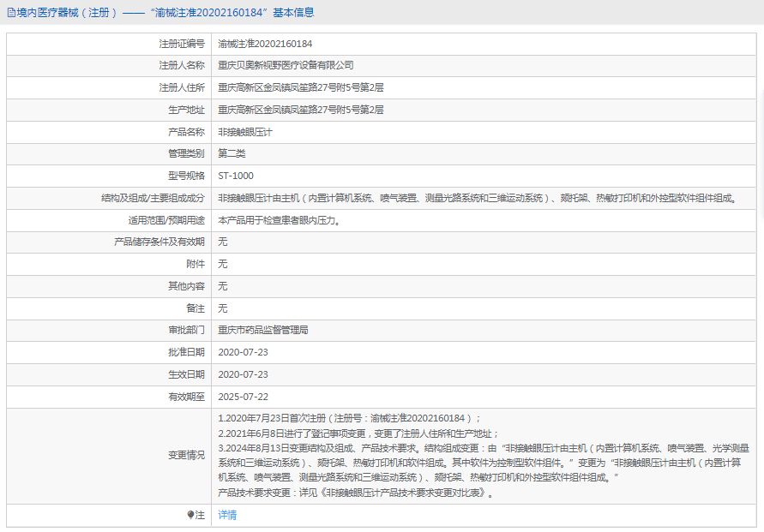
Task: Select model value ST-1000
Action: point(236,176)
